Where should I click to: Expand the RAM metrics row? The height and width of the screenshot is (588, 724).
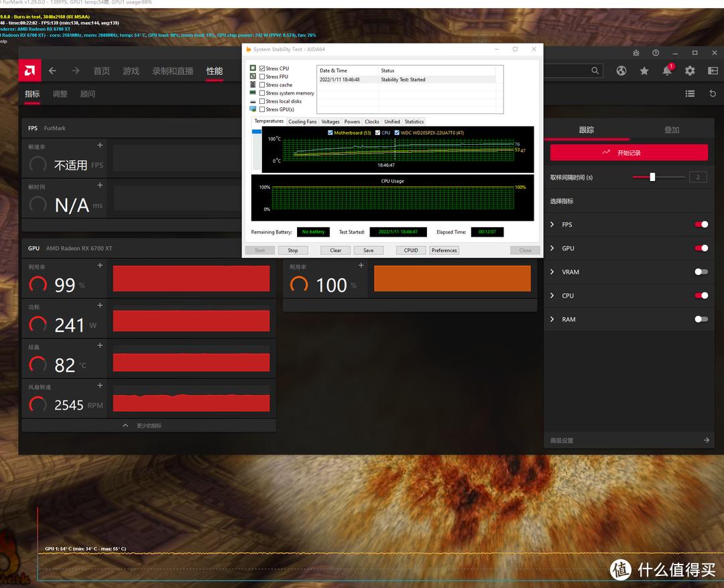552,319
